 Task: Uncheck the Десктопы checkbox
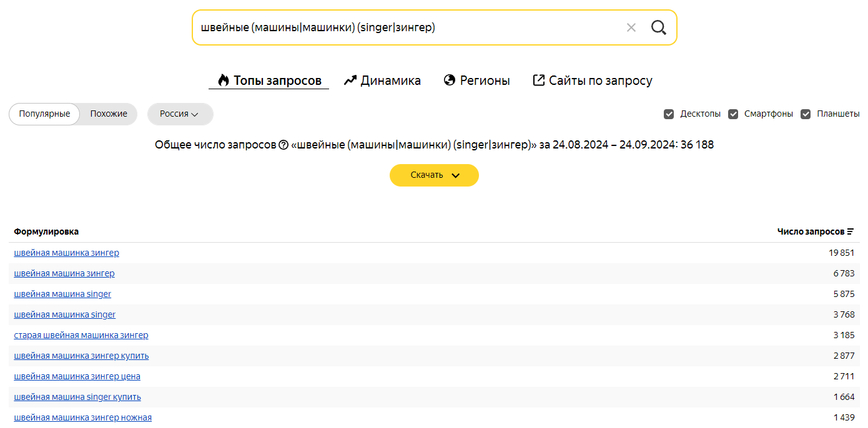[x=669, y=114]
